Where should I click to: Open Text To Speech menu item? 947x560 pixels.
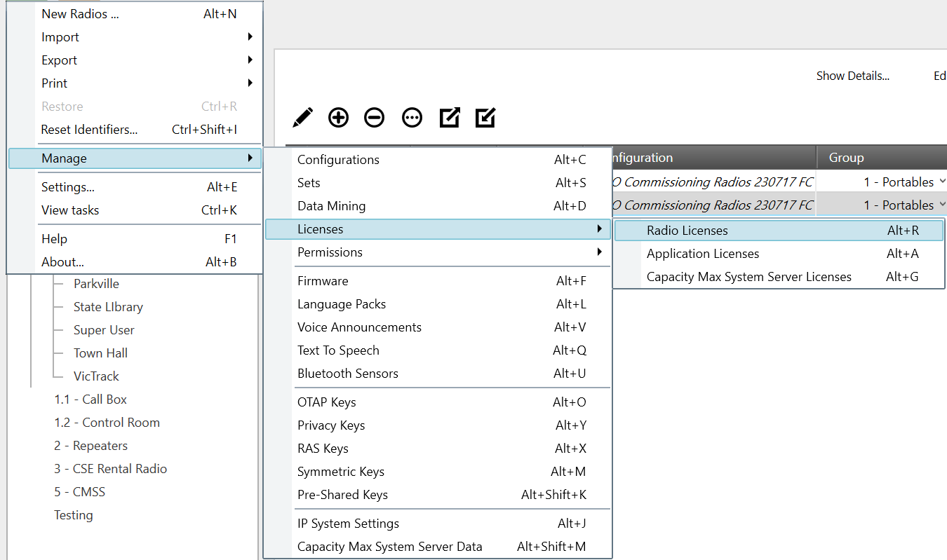pos(438,350)
